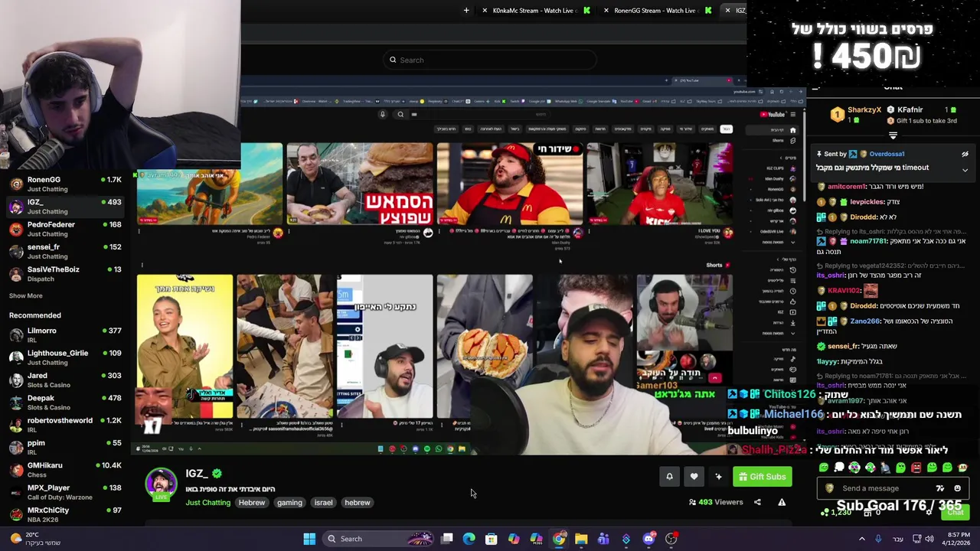Open Task View on taskbar

447,539
